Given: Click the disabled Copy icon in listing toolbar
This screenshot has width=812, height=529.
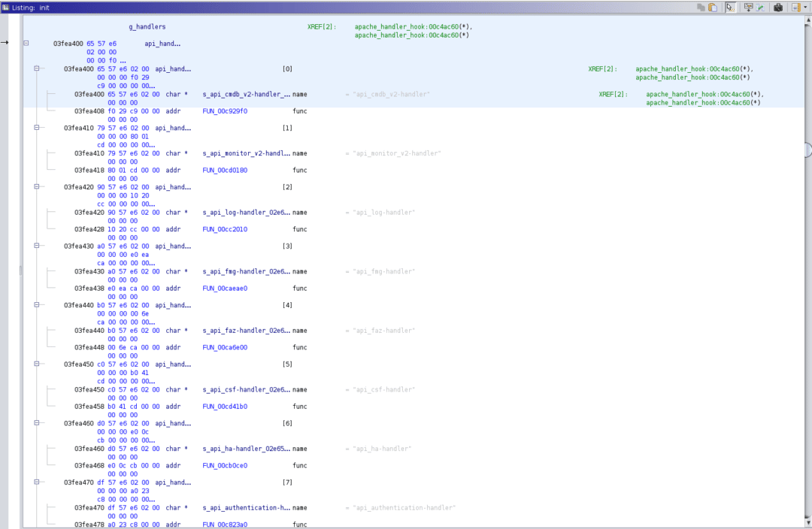Looking at the screenshot, I should (x=701, y=8).
